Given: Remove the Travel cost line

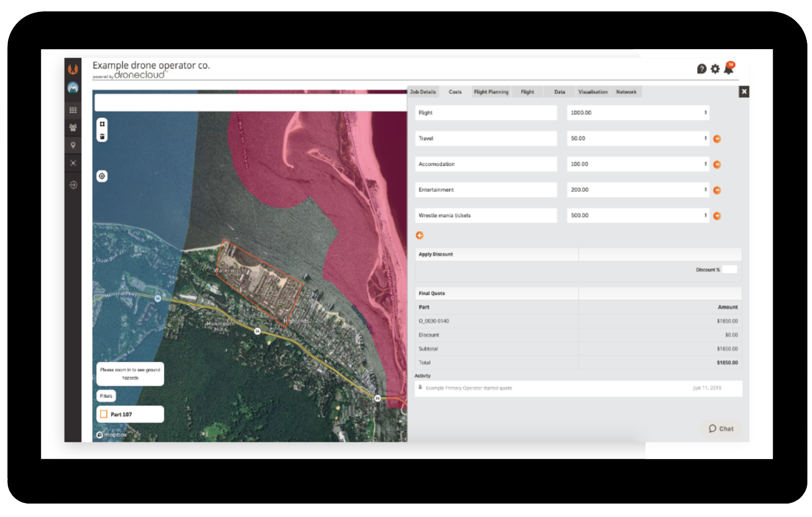Looking at the screenshot, I should (717, 139).
